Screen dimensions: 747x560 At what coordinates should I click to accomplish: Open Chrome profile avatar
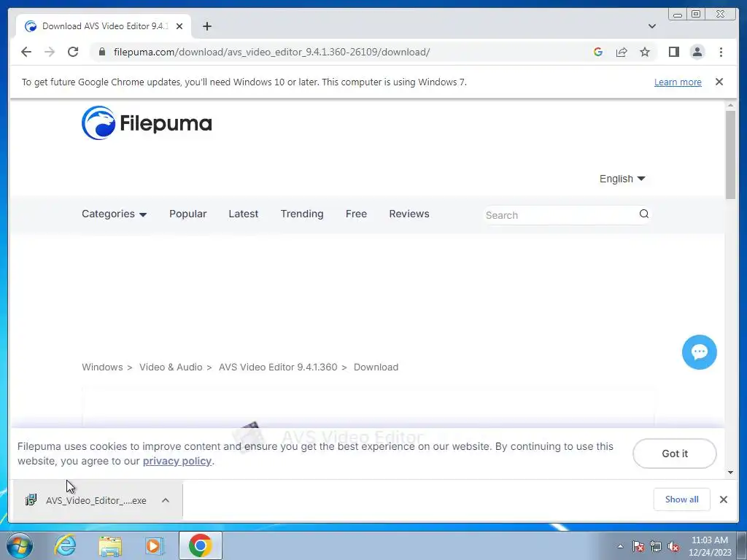point(697,52)
